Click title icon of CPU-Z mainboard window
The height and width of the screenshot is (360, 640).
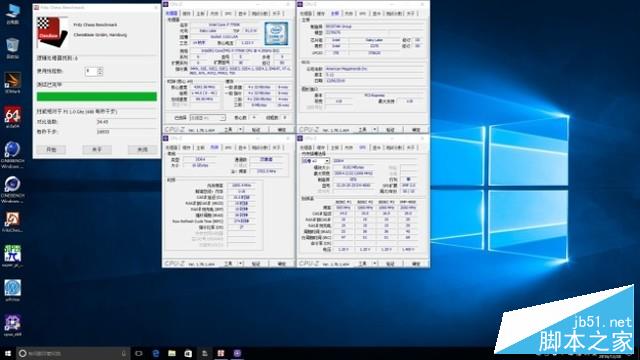(x=300, y=4)
